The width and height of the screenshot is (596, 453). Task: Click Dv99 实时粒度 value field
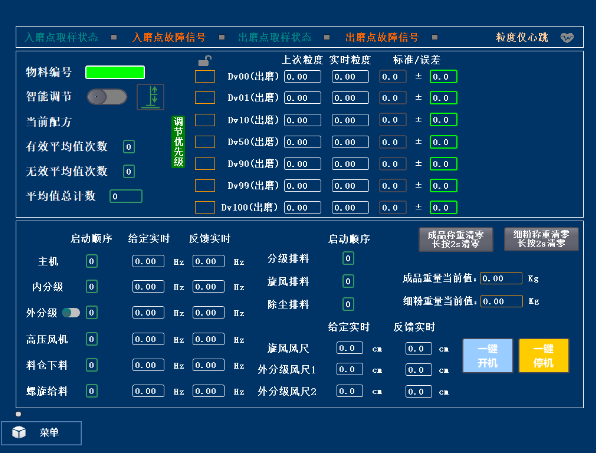pos(350,186)
